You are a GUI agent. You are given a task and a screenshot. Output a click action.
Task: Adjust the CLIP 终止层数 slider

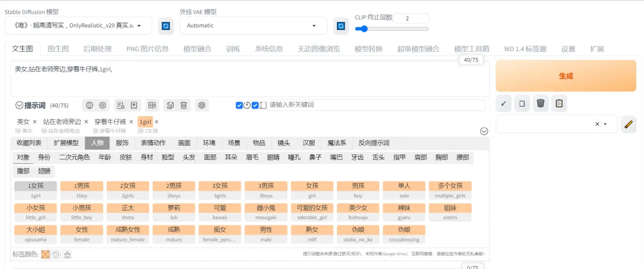(392, 29)
